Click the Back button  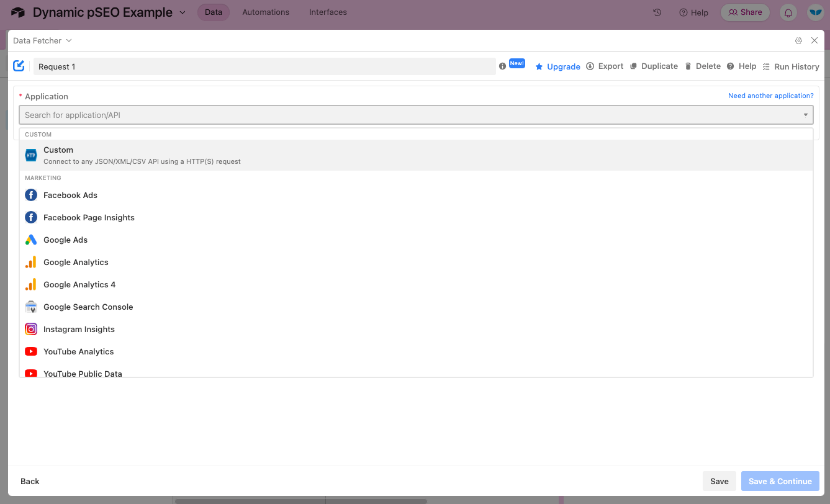coord(30,481)
